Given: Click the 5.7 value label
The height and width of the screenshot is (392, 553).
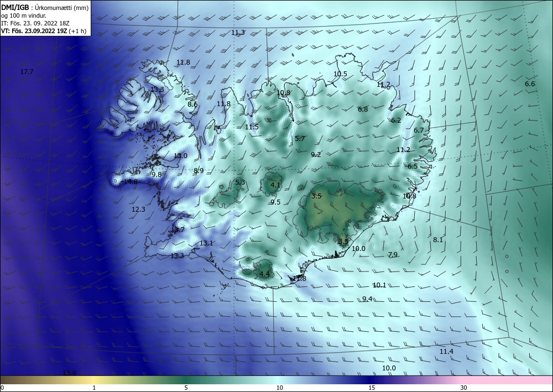Looking at the screenshot, I should tap(300, 139).
